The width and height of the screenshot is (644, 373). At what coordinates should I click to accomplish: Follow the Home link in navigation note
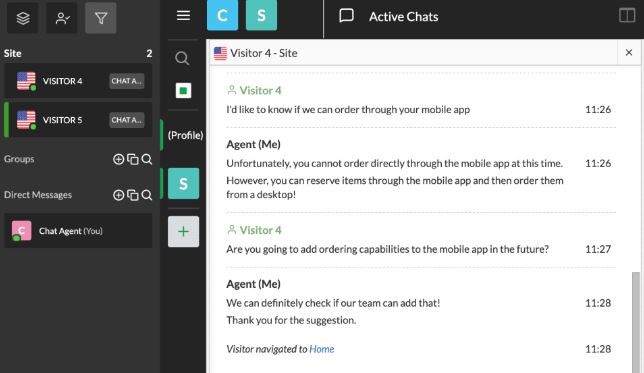pos(322,349)
